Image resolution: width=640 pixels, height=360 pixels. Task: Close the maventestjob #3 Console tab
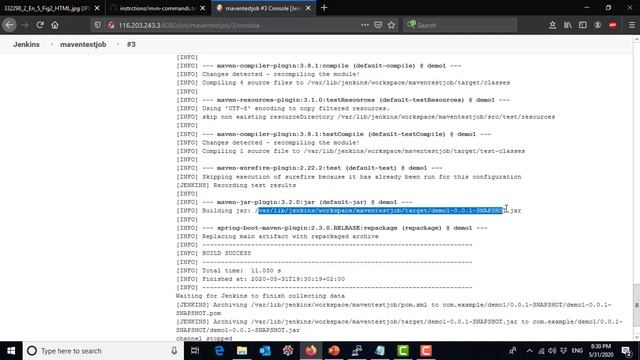click(308, 8)
